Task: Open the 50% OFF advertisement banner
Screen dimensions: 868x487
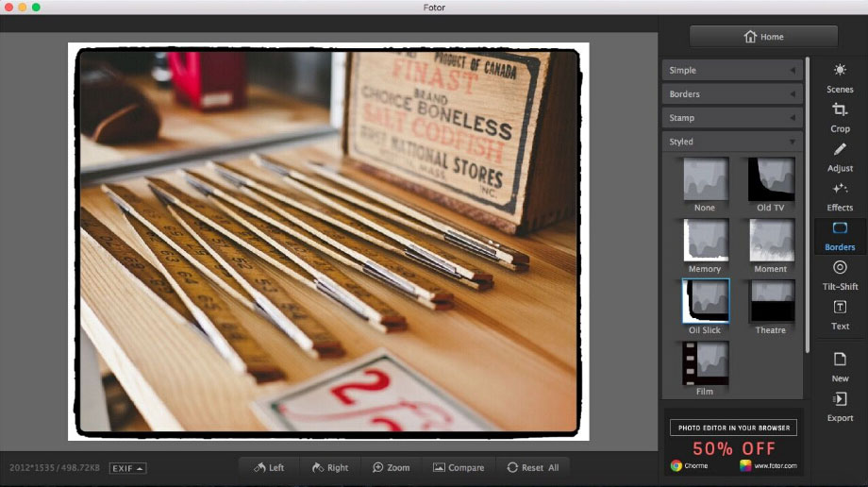Action: coord(733,442)
